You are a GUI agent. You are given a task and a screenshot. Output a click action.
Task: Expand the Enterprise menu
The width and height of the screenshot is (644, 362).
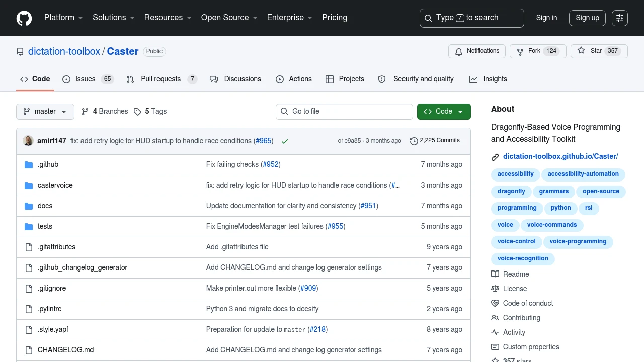(289, 18)
